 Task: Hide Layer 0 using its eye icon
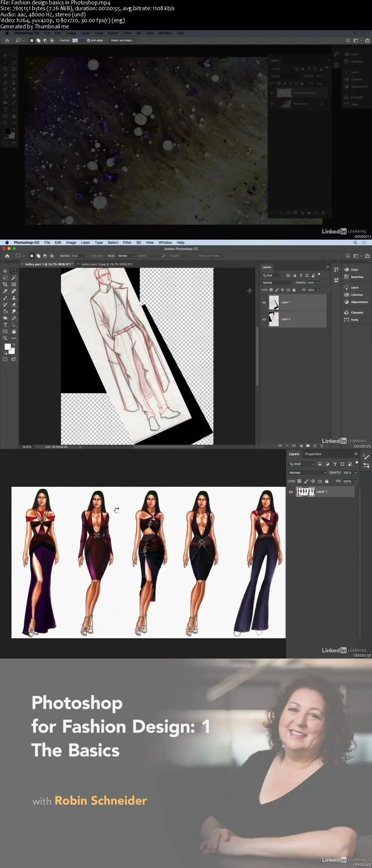tap(264, 319)
